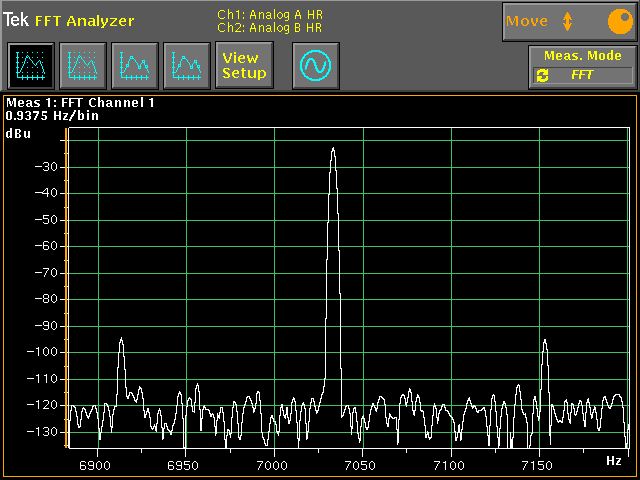Click the tallest spectrum peak near 7030 Hz
640x480 pixels.
pos(333,149)
